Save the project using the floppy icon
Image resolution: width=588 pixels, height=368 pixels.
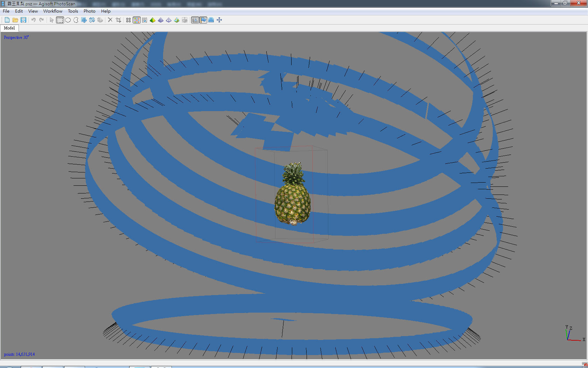[23, 20]
